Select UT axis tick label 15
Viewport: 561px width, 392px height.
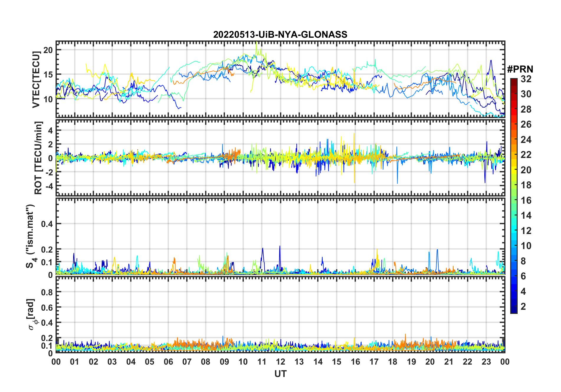pyautogui.click(x=337, y=362)
